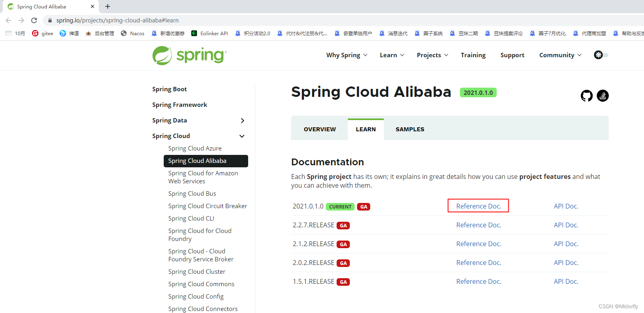This screenshot has height=313, width=644.
Task: Open the 后台管理 bookmark
Action: [x=100, y=34]
